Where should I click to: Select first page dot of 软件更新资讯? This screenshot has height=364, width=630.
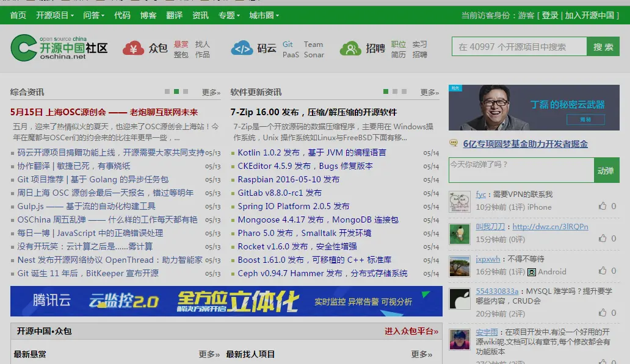(x=386, y=91)
